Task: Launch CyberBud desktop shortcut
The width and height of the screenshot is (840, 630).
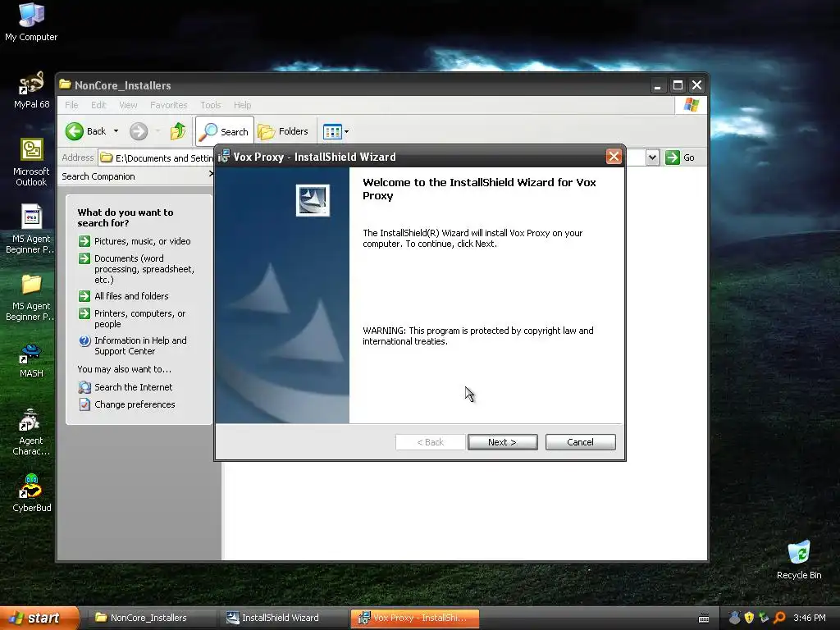Action: pos(31,493)
